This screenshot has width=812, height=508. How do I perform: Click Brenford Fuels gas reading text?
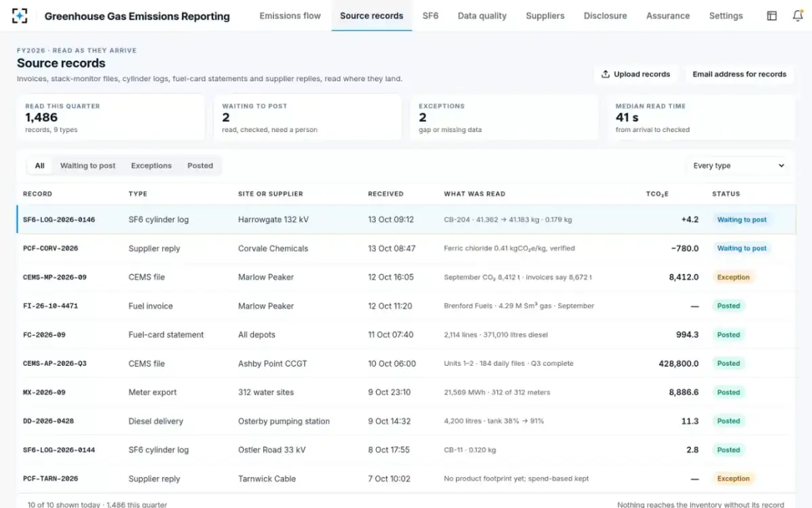519,306
